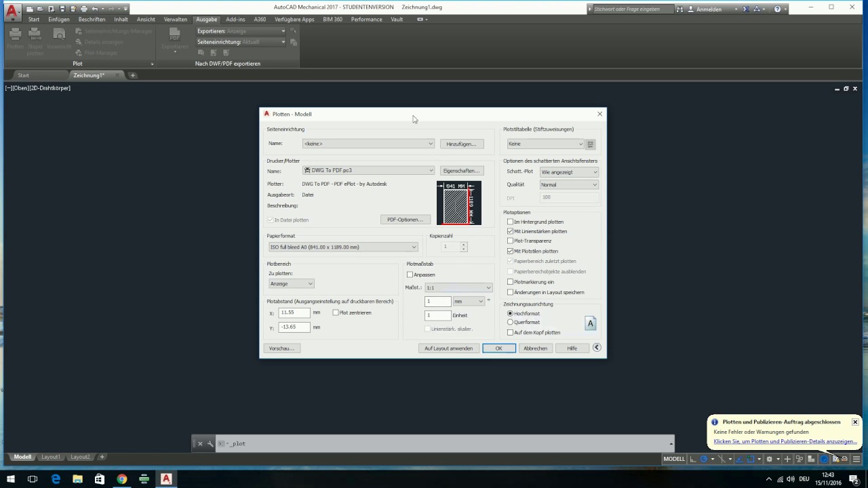Image resolution: width=868 pixels, height=488 pixels.
Task: Expand the Papierformat dropdown
Action: coord(342,247)
